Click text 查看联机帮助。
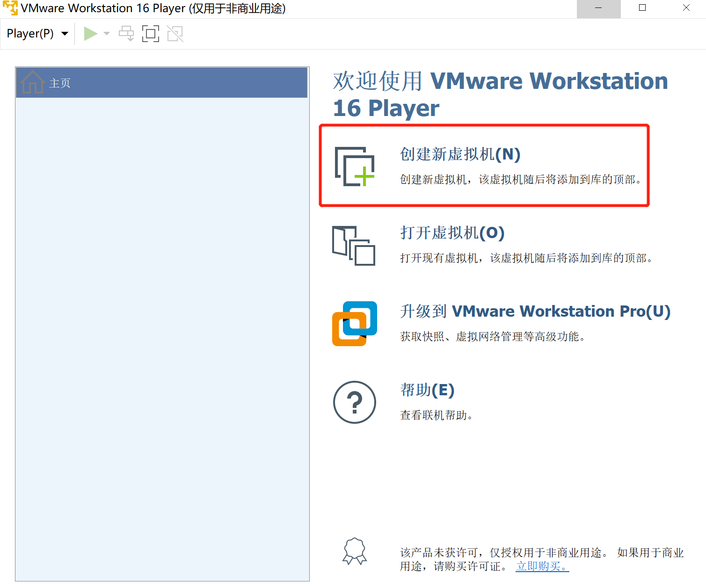This screenshot has width=706, height=588. (x=437, y=415)
